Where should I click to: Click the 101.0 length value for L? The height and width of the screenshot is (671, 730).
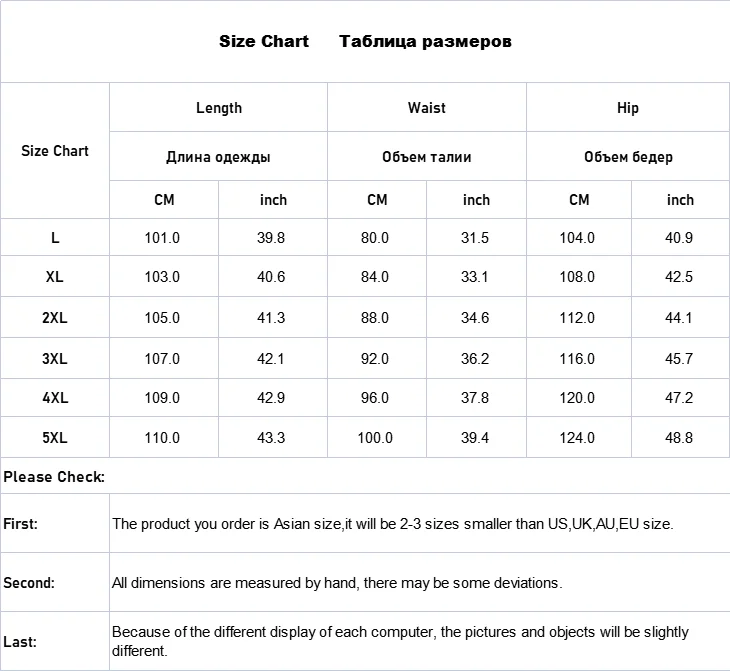[x=162, y=238]
